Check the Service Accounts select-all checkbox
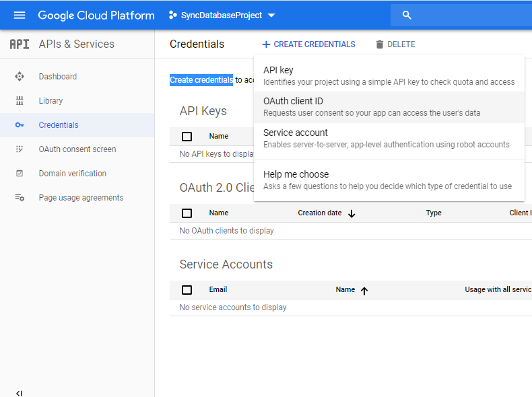 [x=187, y=290]
